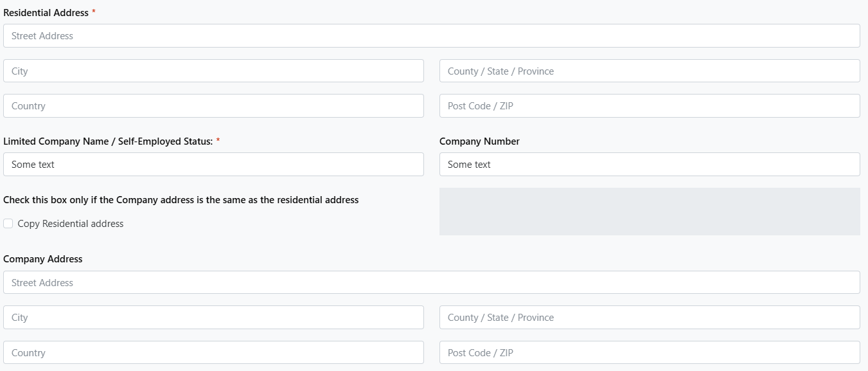The width and height of the screenshot is (868, 371).
Task: Click the Company Address Street Address field
Action: [431, 283]
